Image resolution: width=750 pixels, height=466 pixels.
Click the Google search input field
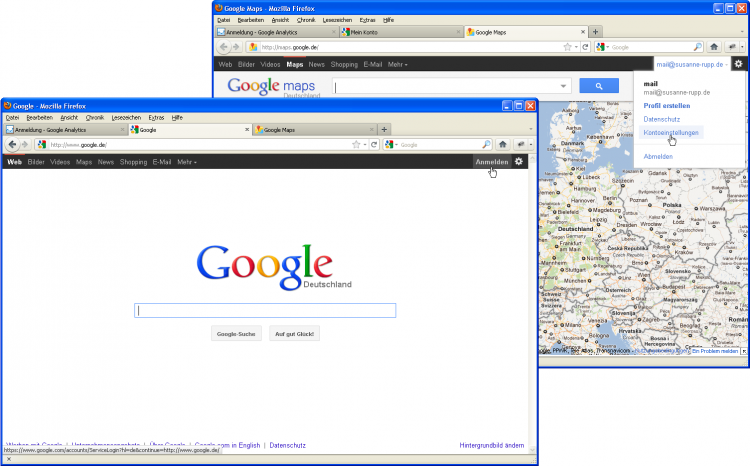click(x=265, y=310)
